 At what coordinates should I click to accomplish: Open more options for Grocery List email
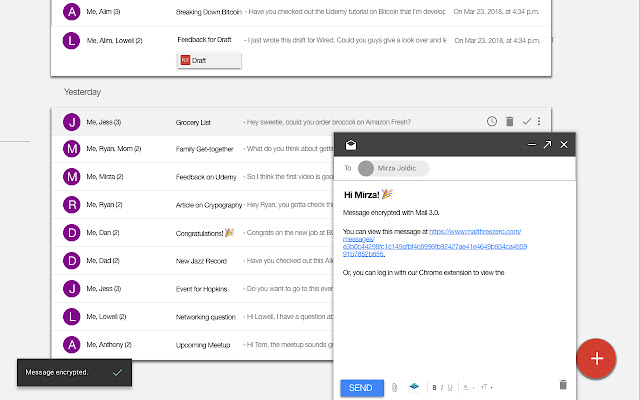pos(539,122)
